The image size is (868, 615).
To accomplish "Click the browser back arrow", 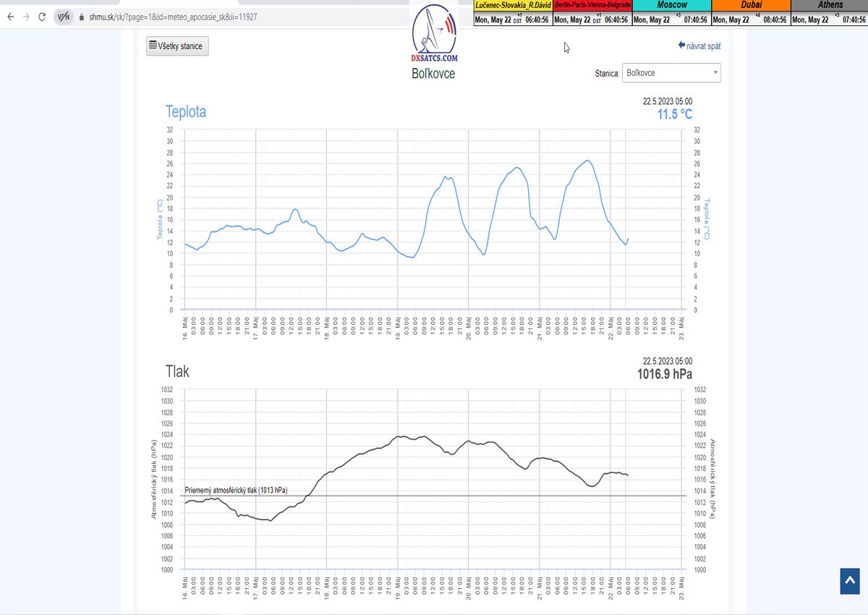I will point(9,17).
